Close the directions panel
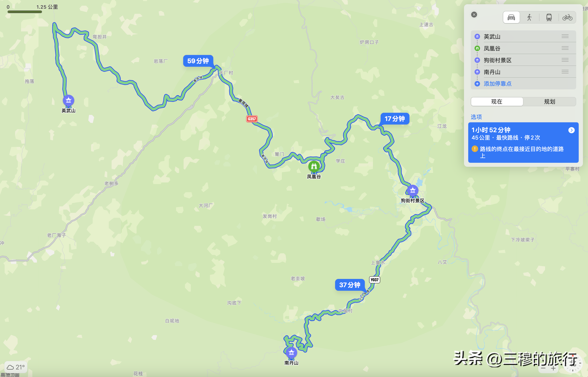Viewport: 588px width, 377px height. pos(474,15)
